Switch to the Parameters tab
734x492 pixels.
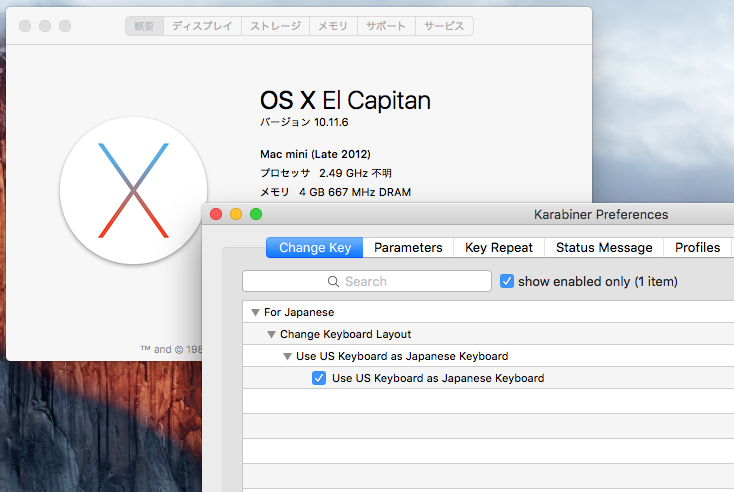tap(407, 248)
